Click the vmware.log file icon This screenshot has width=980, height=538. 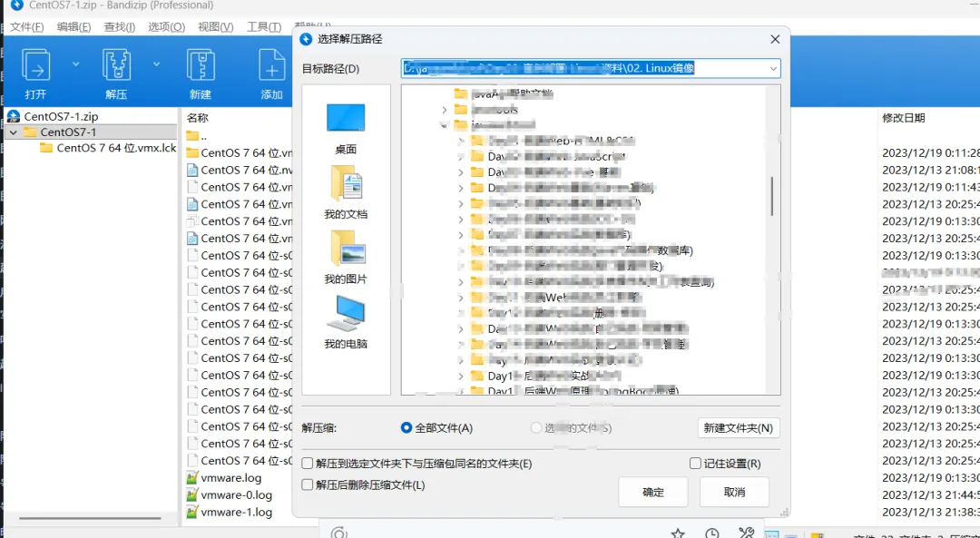coord(192,478)
